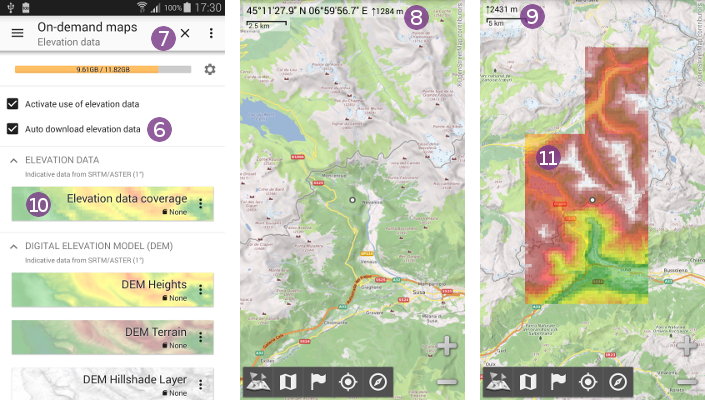
Task: Toggle Activate use of elevation data checkbox
Action: [x=13, y=104]
